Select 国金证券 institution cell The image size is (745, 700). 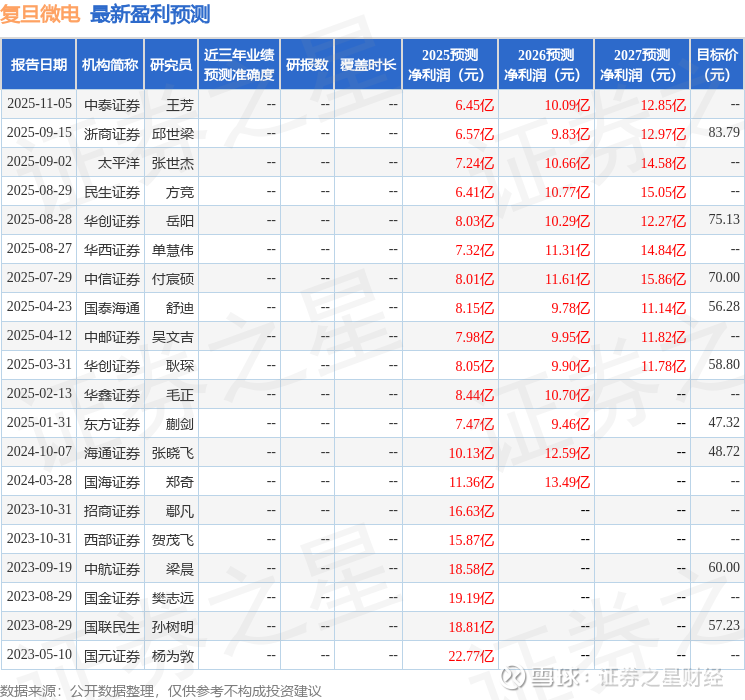click(x=112, y=598)
